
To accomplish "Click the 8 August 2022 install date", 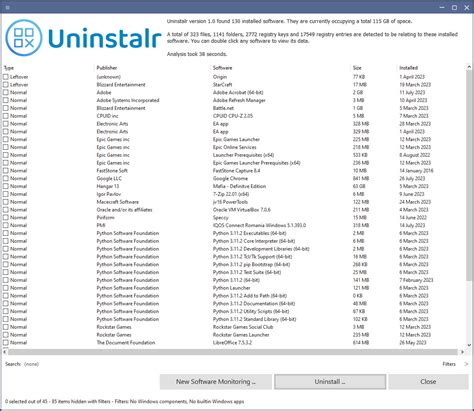I will (x=415, y=155).
